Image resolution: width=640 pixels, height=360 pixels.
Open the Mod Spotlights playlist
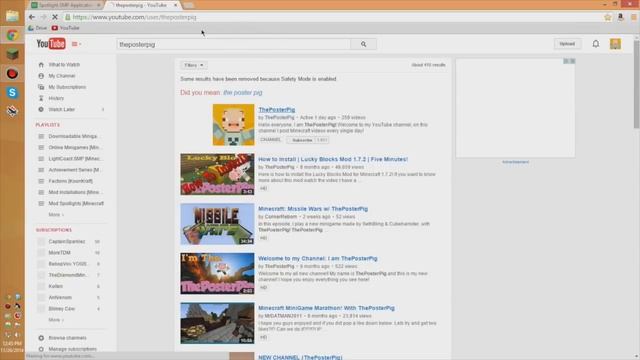76,203
